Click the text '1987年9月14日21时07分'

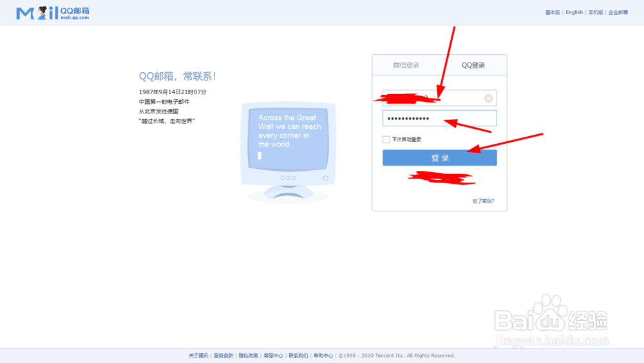point(173,92)
